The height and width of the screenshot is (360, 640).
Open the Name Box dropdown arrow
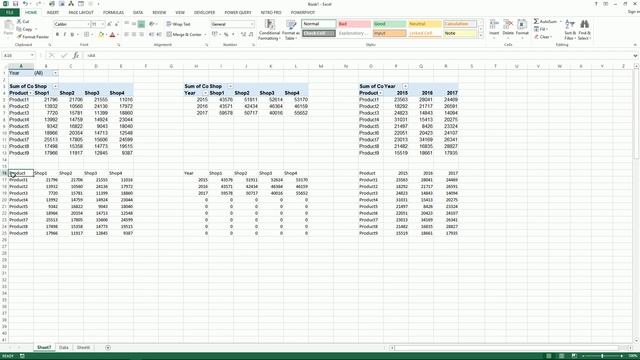[x=32, y=55]
